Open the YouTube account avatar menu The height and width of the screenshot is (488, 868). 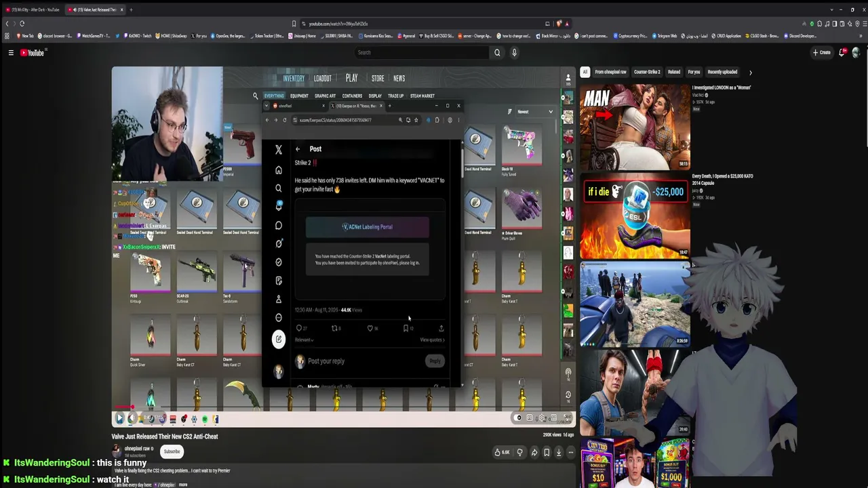point(856,52)
